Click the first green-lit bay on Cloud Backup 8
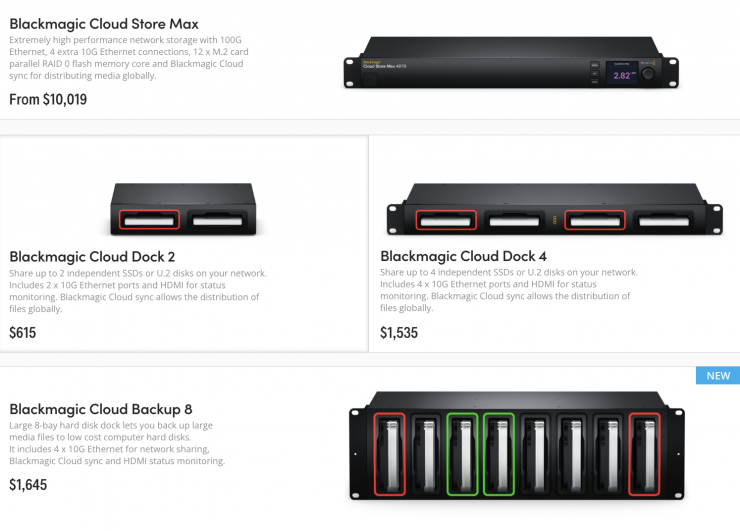 461,454
